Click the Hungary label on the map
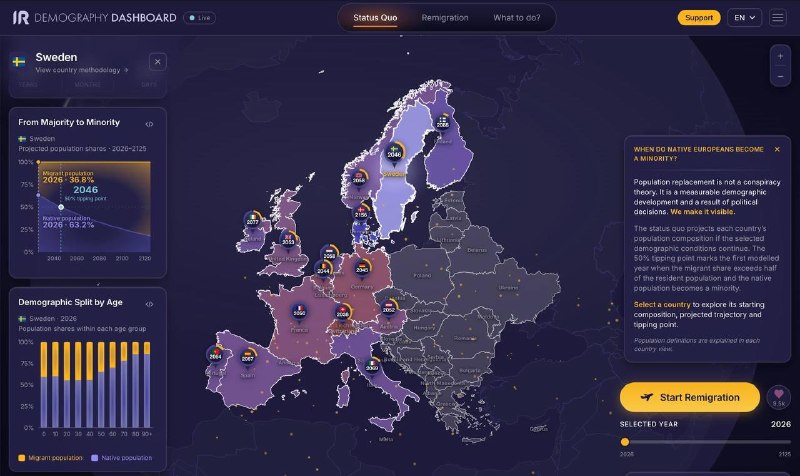This screenshot has height=476, width=800. (x=423, y=328)
